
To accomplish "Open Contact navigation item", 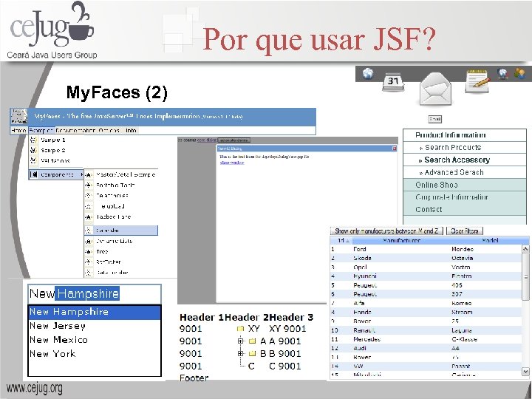I will click(x=465, y=209).
